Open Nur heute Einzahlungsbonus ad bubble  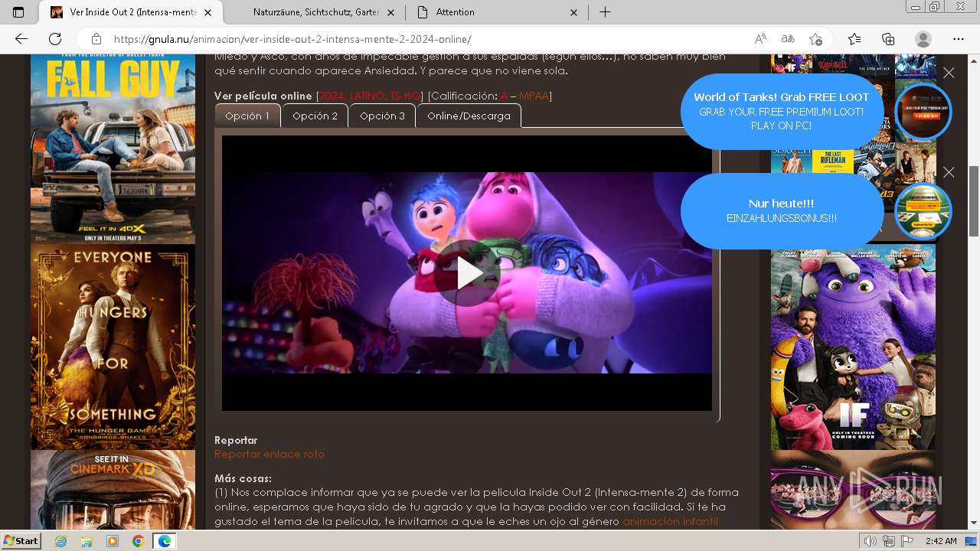point(782,211)
